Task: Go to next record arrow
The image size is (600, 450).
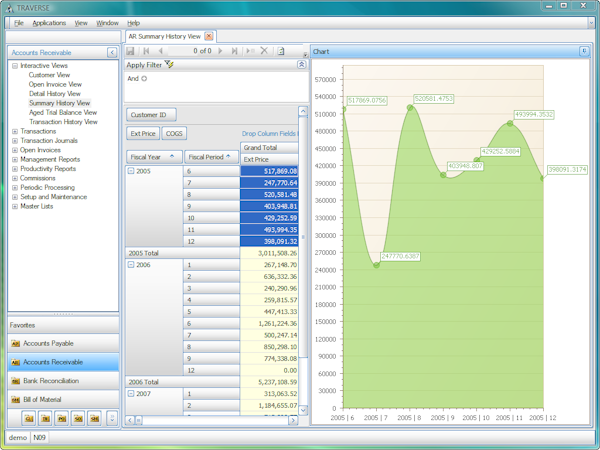Action: click(x=220, y=51)
